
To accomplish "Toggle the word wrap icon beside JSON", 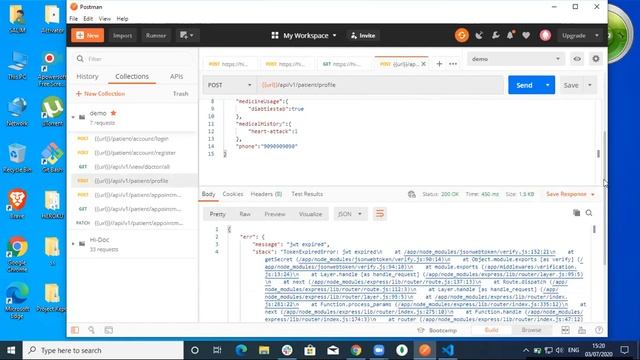I will [380, 214].
